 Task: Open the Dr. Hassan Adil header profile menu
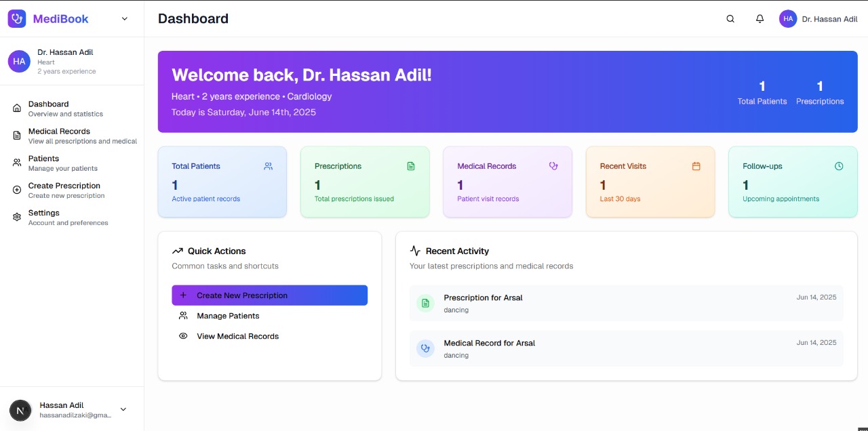click(818, 19)
